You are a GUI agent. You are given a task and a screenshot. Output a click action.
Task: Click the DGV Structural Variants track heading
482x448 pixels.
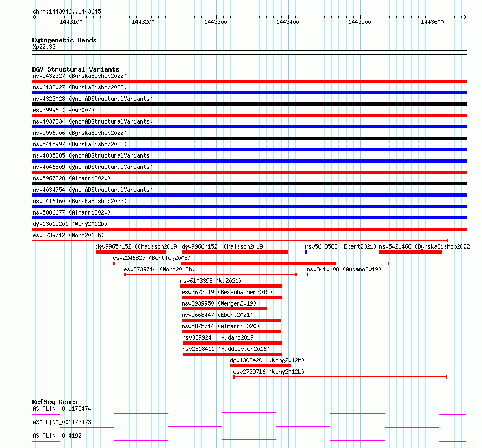(x=76, y=69)
